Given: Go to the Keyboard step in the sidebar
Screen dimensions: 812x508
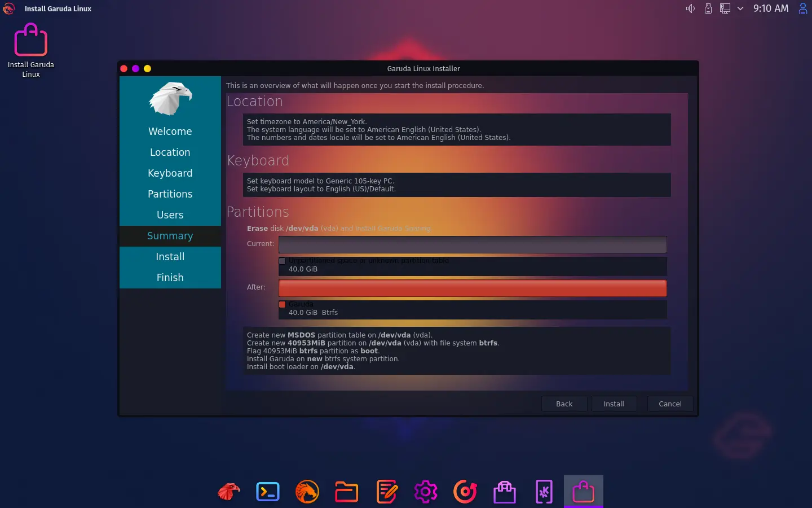Looking at the screenshot, I should pos(170,173).
